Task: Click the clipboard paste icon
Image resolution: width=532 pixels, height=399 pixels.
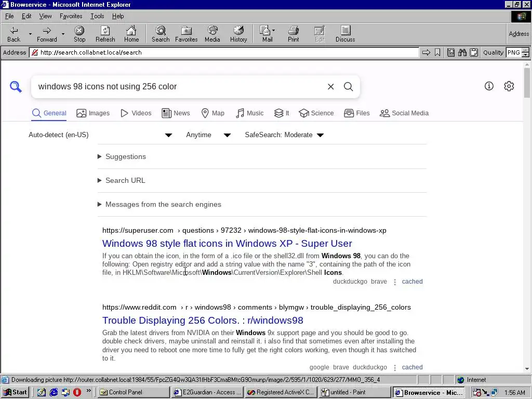Action: [474, 52]
